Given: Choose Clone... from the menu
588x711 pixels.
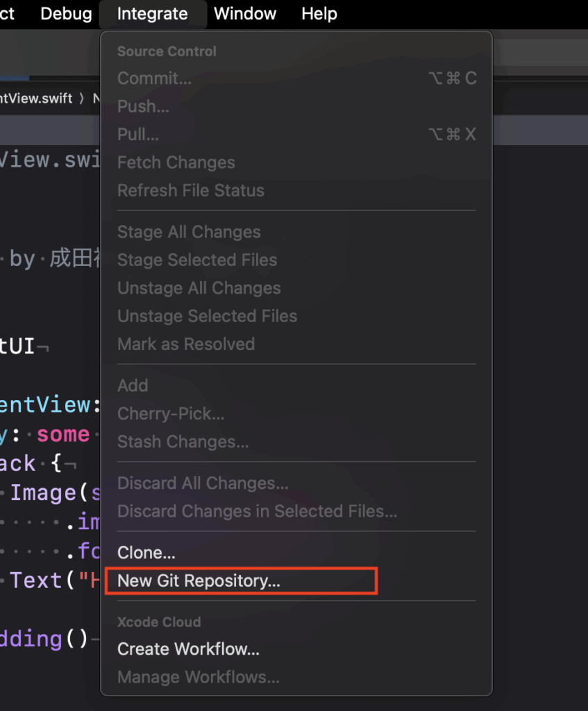Looking at the screenshot, I should (x=296, y=553).
